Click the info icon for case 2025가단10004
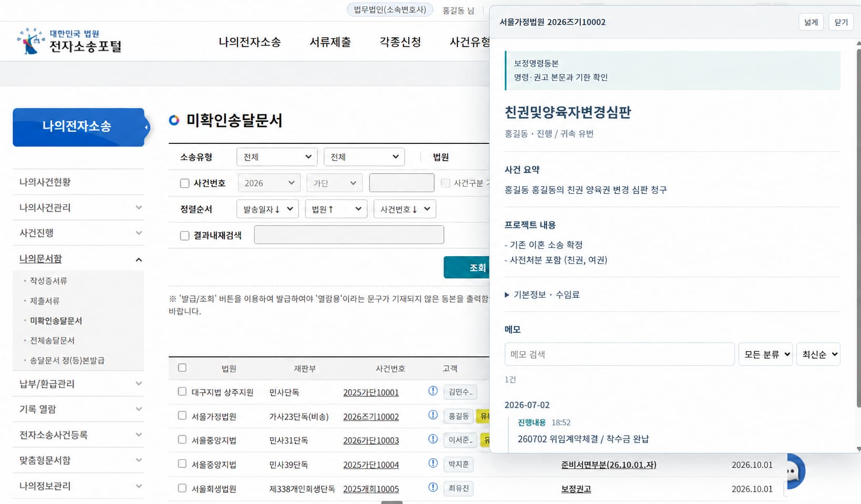 [433, 463]
